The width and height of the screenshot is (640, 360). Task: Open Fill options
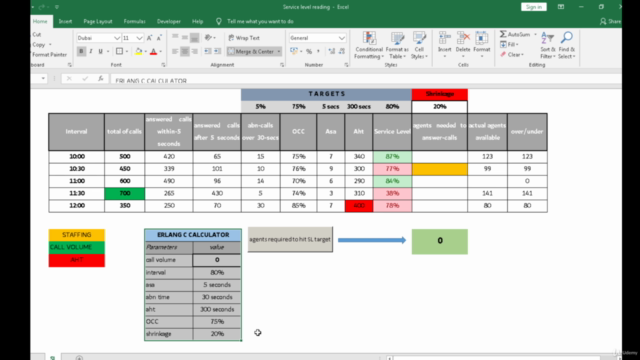pos(509,44)
